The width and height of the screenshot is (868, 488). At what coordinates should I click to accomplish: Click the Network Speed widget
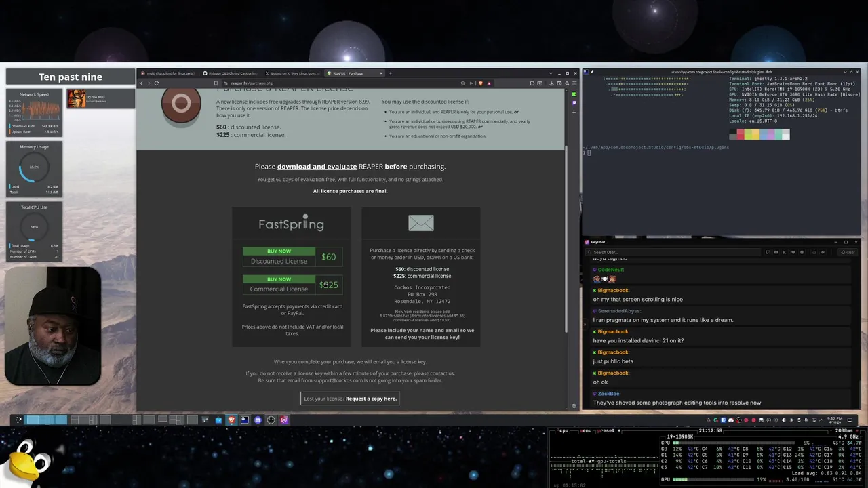(34, 113)
